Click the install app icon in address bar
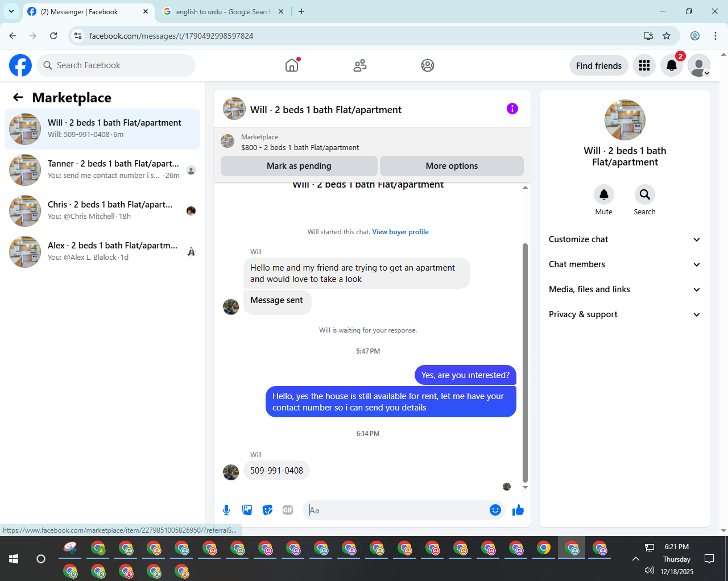 (648, 36)
